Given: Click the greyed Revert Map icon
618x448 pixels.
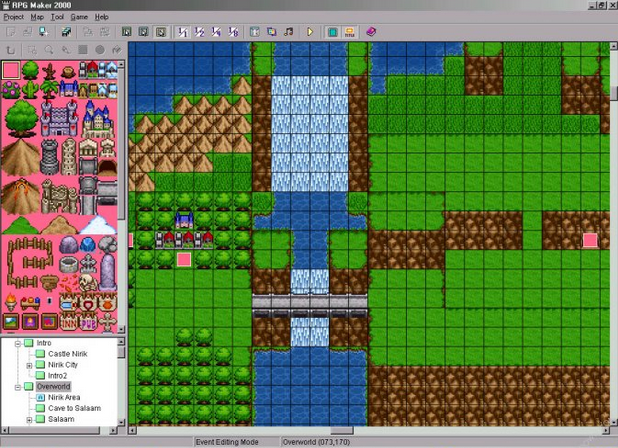Looking at the screenshot, I should click(104, 32).
